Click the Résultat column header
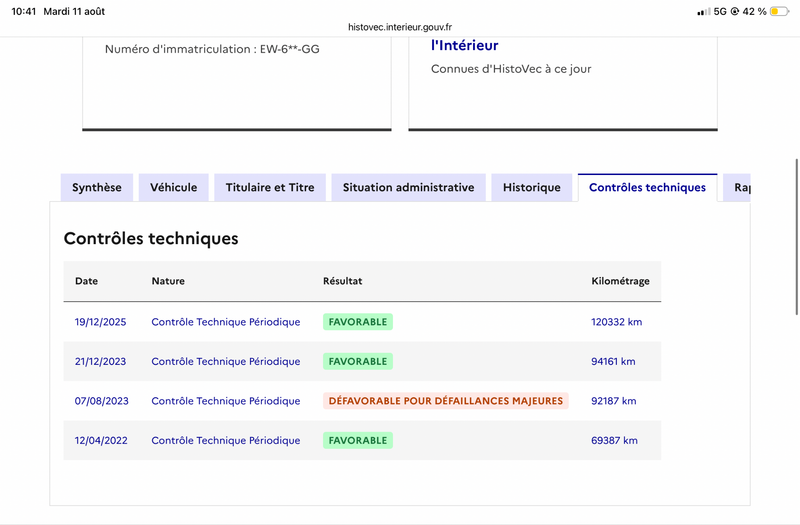Viewport: 800px width, 525px height. tap(342, 281)
